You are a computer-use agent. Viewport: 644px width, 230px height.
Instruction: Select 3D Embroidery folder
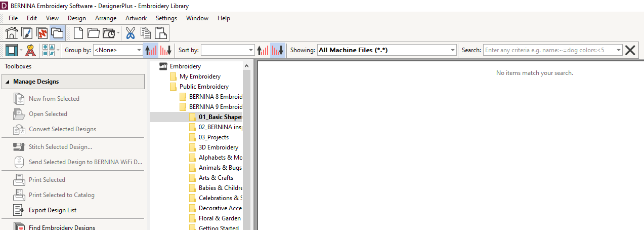[219, 147]
